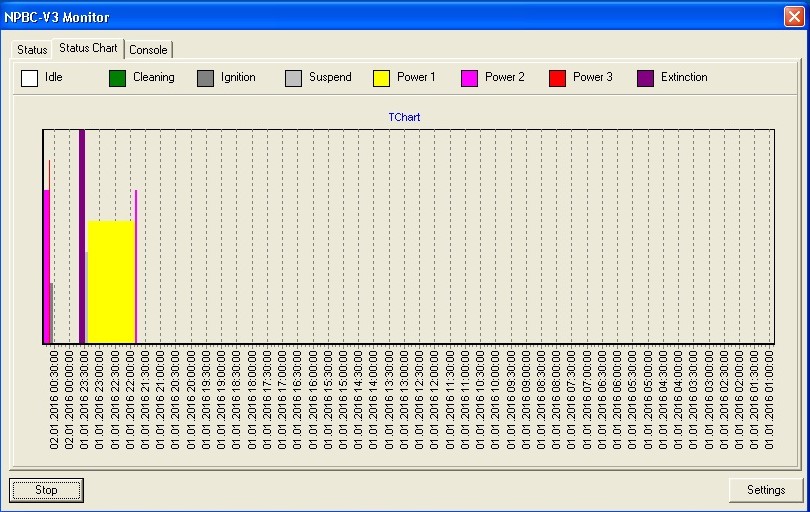Open the Settings dialog button
The image size is (810, 512).
(766, 490)
